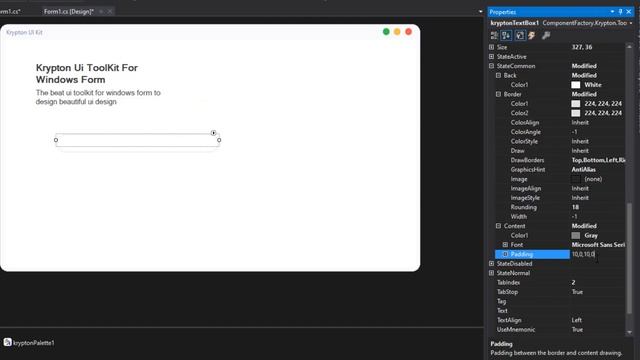Click the right resize handle of the textbox
This screenshot has width=640, height=360.
pyautogui.click(x=219, y=140)
